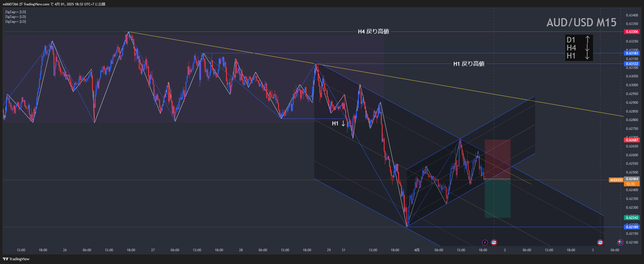Click the 4月 date on time axis

417,250
